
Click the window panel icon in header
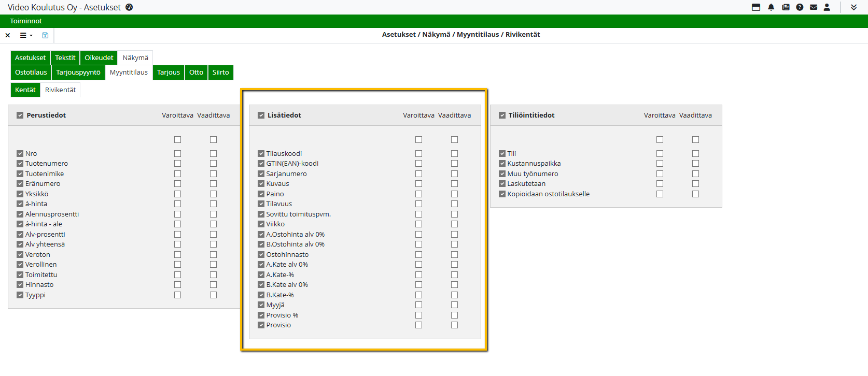756,7
